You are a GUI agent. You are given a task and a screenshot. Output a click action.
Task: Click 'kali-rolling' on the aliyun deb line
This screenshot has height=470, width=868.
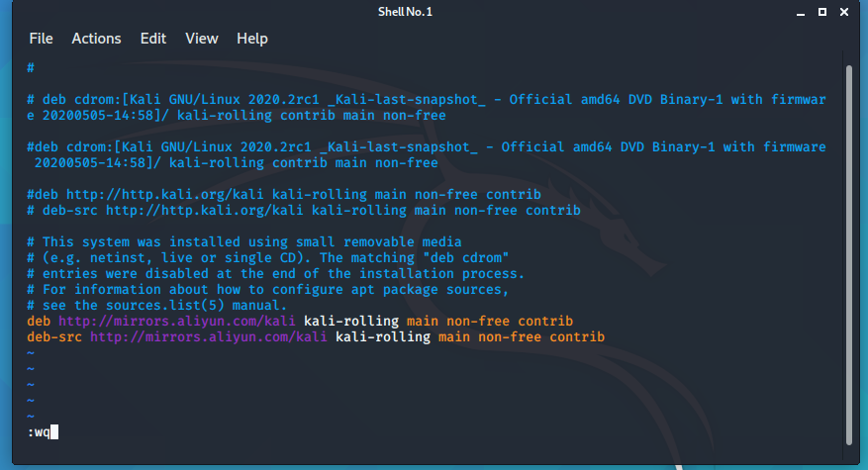coord(351,321)
